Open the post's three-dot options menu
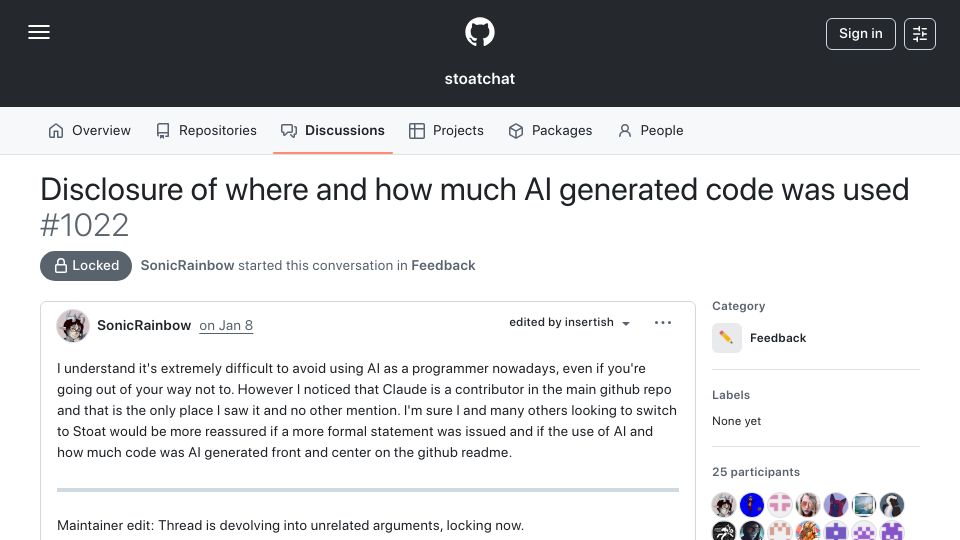This screenshot has width=960, height=540. click(x=662, y=323)
